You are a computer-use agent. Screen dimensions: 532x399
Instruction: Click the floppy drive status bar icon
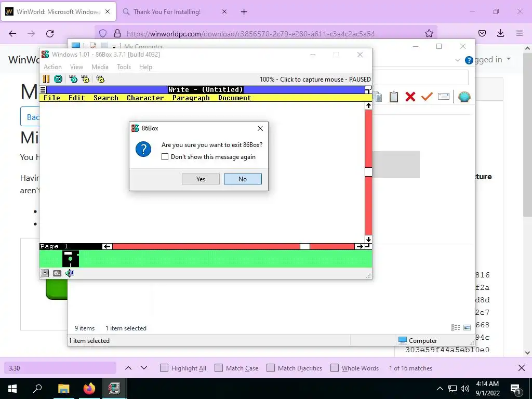(45, 273)
